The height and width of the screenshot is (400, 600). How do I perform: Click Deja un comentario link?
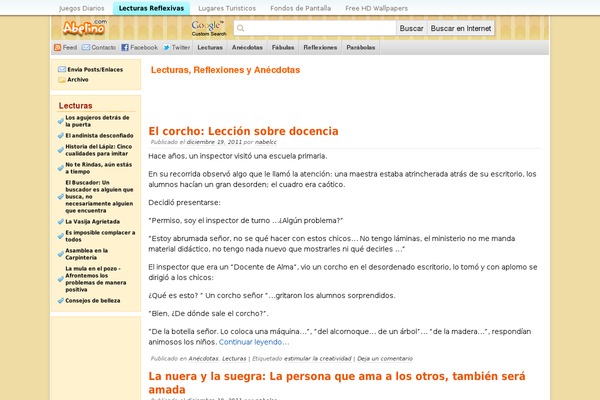click(385, 359)
